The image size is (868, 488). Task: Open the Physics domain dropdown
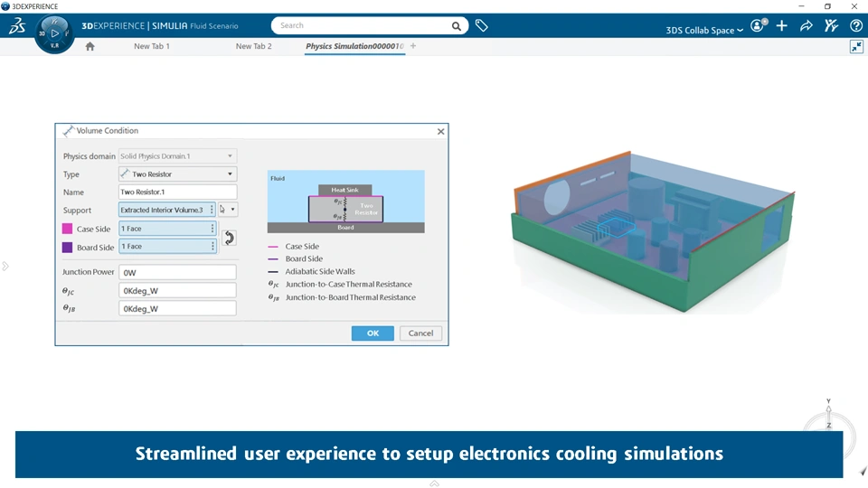coord(178,156)
